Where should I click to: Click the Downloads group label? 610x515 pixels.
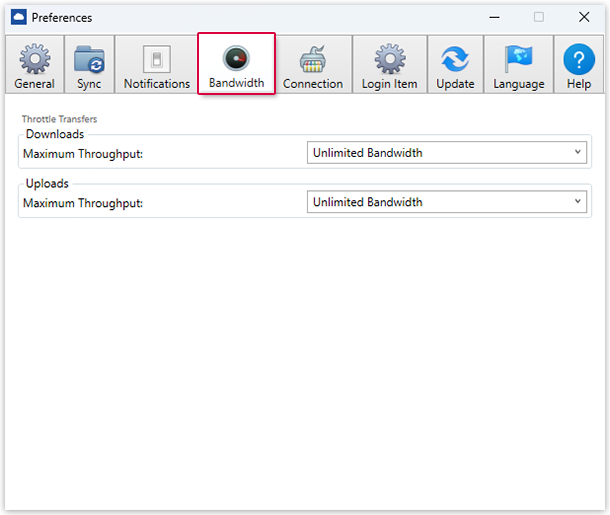pyautogui.click(x=55, y=134)
